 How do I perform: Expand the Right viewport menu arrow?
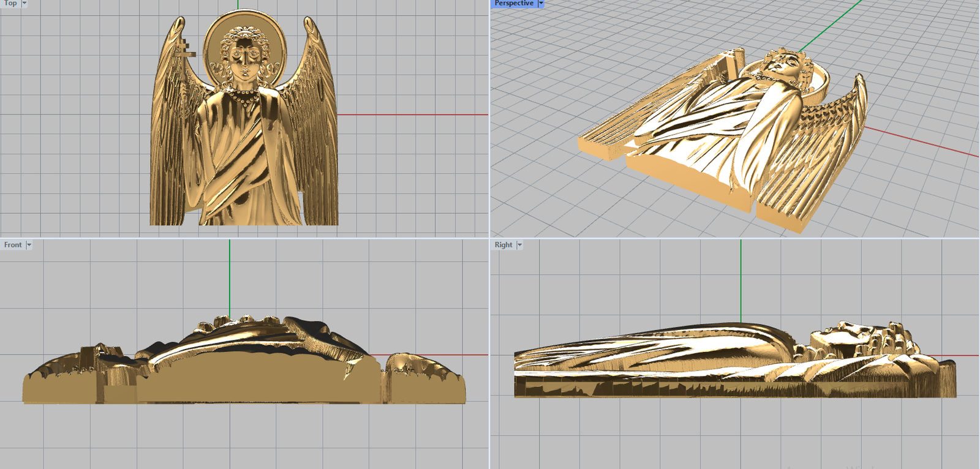(x=519, y=245)
